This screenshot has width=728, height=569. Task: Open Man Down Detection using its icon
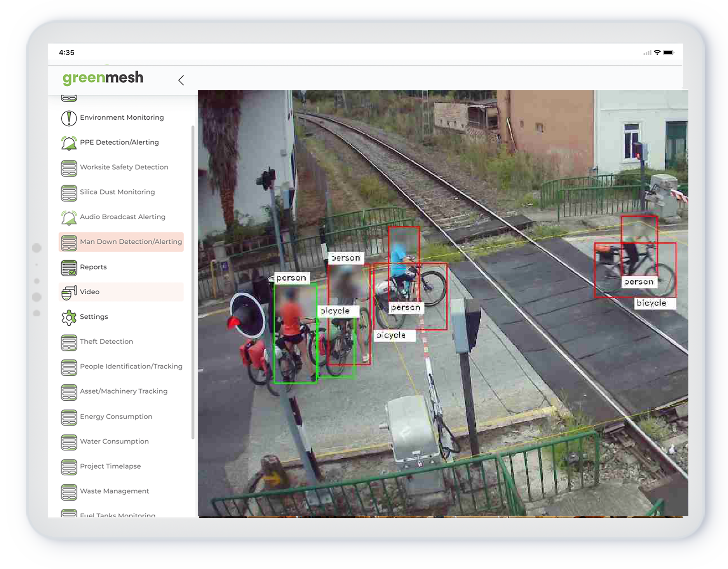[69, 242]
